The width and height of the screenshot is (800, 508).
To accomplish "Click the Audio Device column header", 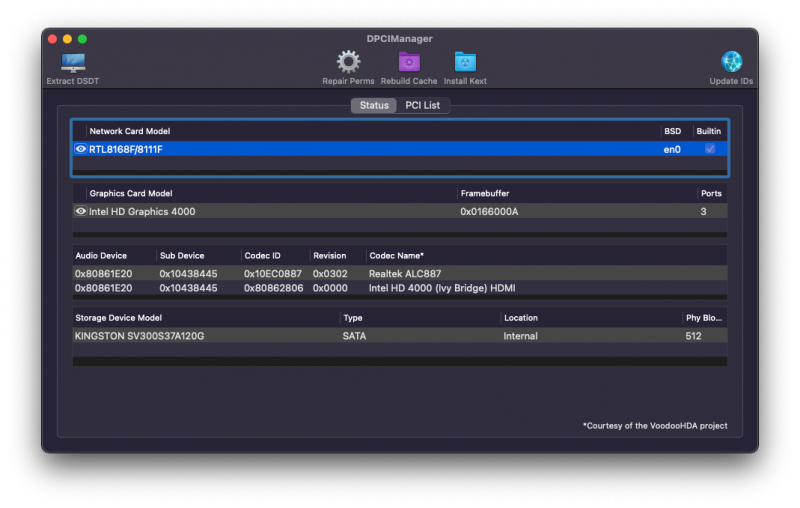I will [x=101, y=256].
